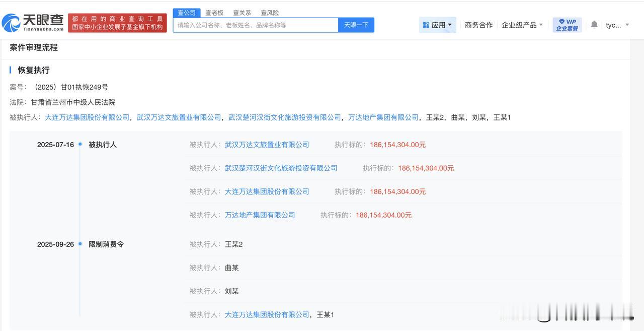
Task: Switch to the 查关系 tab
Action: pos(242,13)
